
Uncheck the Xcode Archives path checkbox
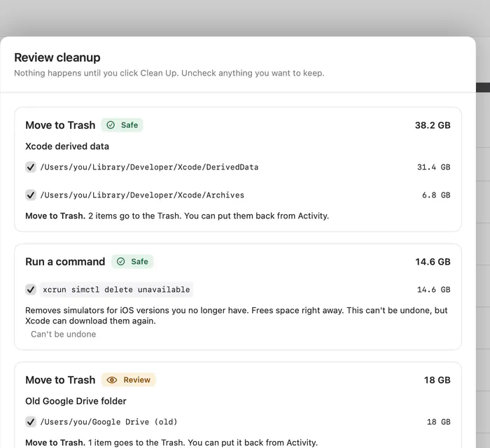(31, 195)
